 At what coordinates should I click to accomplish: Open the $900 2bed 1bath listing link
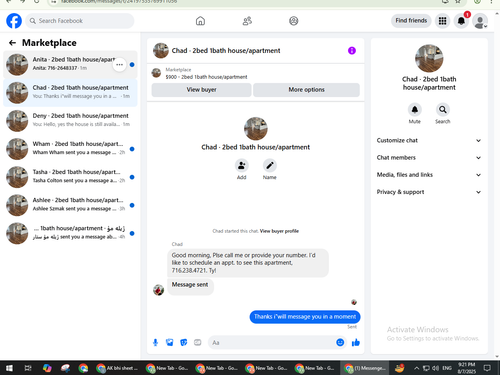point(206,77)
